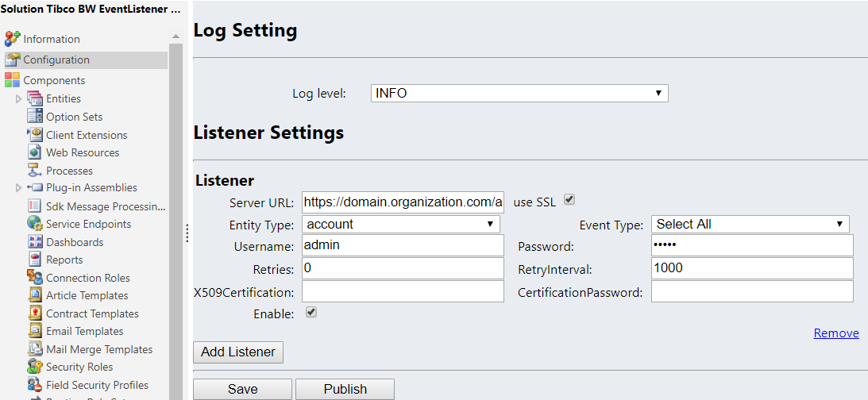Open Reports label
This screenshot has height=400, width=868.
[x=64, y=260]
